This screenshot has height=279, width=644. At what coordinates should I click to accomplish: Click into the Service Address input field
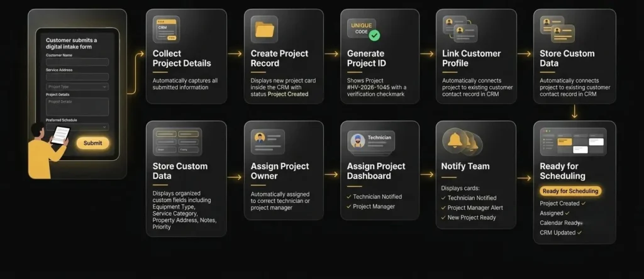(x=77, y=77)
